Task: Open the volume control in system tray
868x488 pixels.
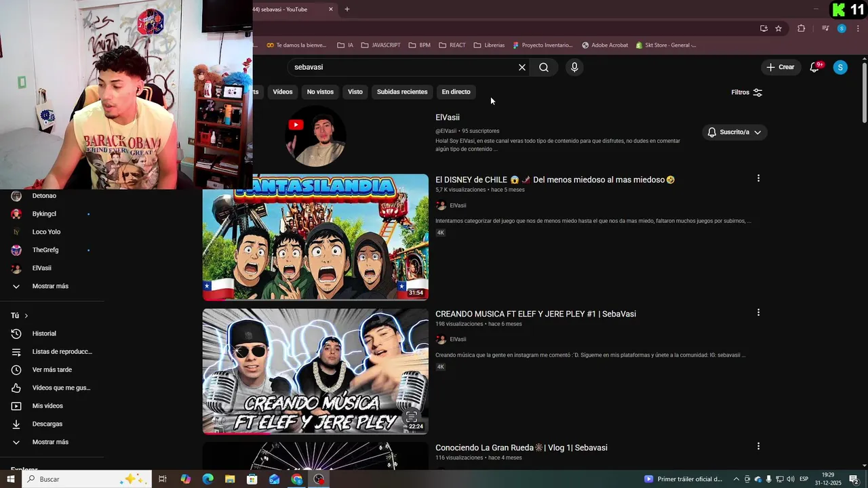Action: 790,479
